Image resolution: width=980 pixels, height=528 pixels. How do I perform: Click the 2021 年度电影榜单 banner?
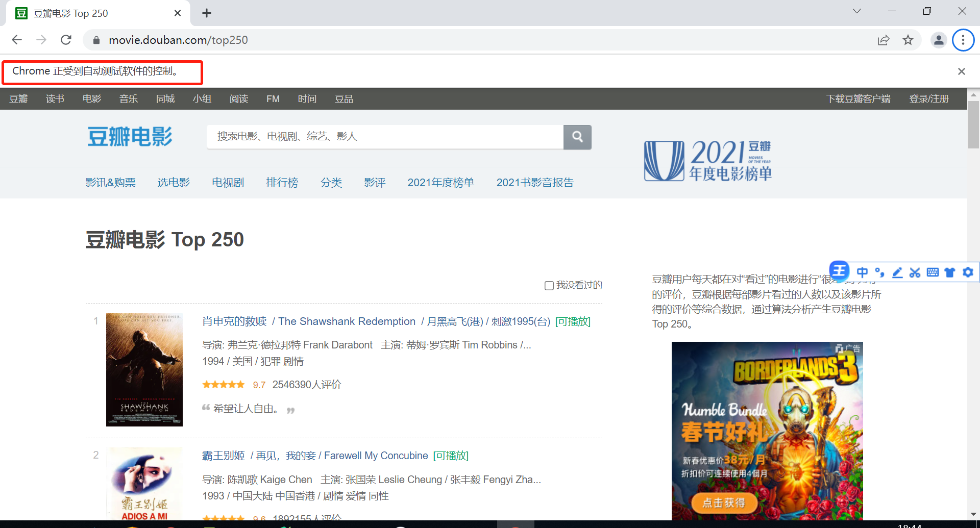pyautogui.click(x=707, y=161)
